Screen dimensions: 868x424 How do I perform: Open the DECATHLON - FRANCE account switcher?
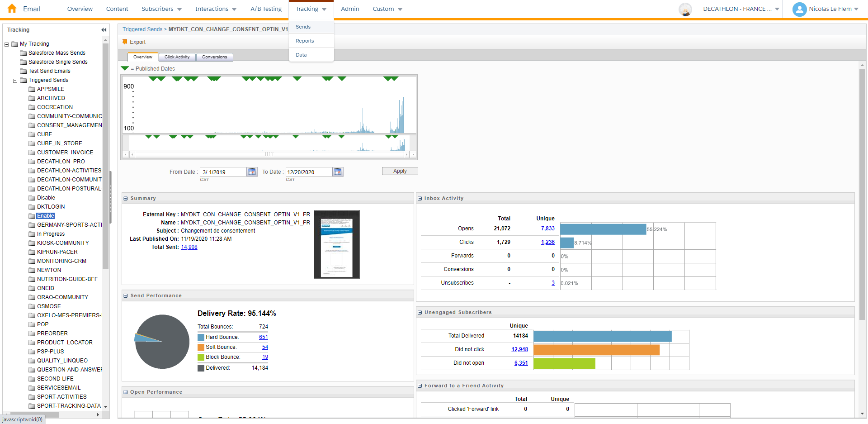pos(741,9)
